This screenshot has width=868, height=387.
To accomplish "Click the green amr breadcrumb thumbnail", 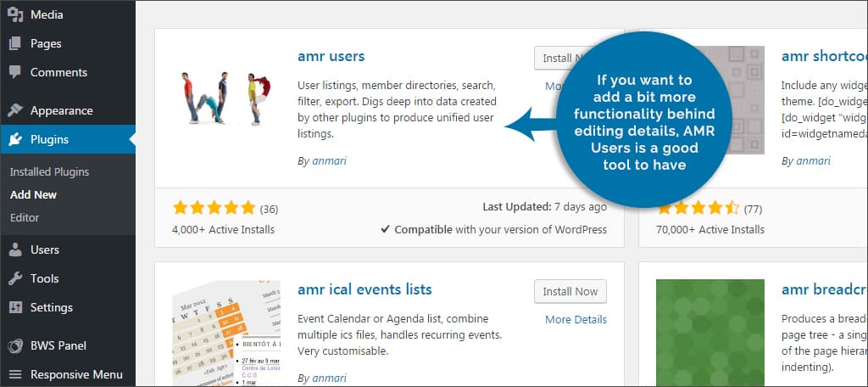I will tap(710, 333).
